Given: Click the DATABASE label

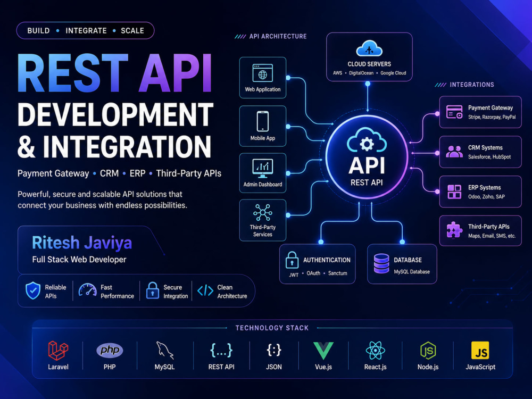Looking at the screenshot, I should pos(408,260).
